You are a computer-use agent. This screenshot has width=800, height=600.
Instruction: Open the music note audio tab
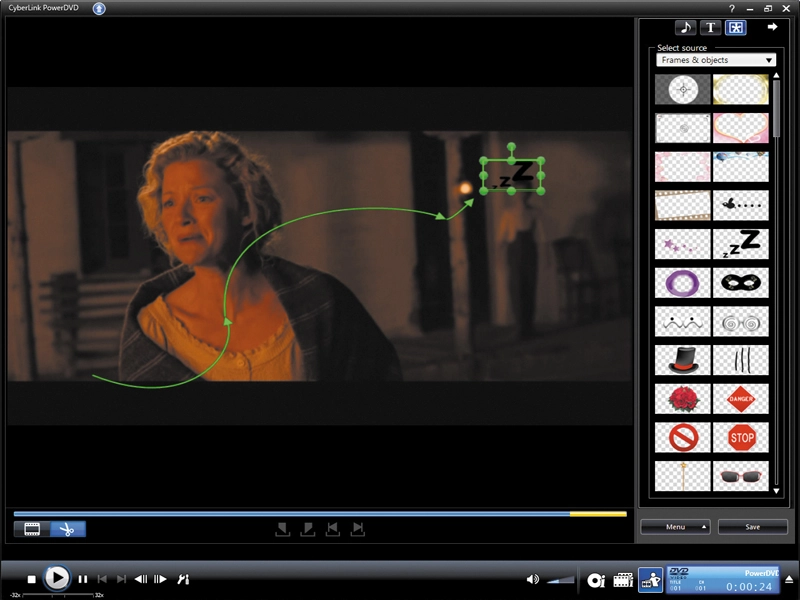685,28
